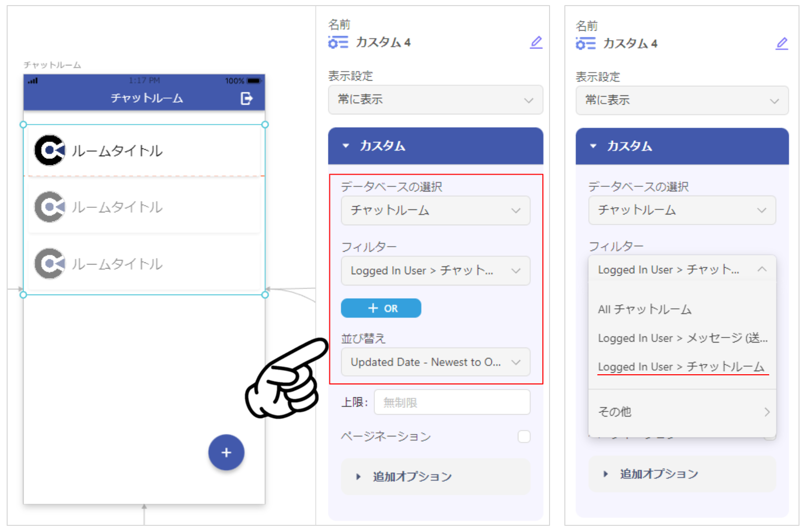
Task: Open the チャットルーム database dropdown in the right panel
Action: (682, 210)
